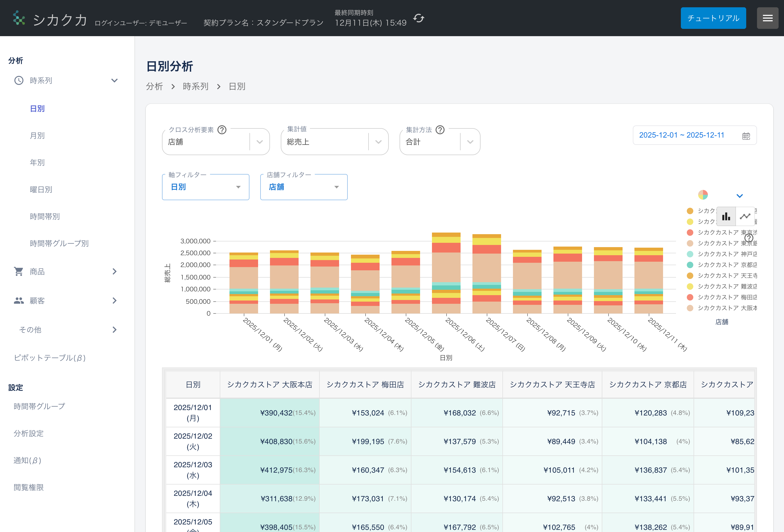Click the シカクカ logo icon
This screenshot has width=784, height=532.
(x=19, y=18)
